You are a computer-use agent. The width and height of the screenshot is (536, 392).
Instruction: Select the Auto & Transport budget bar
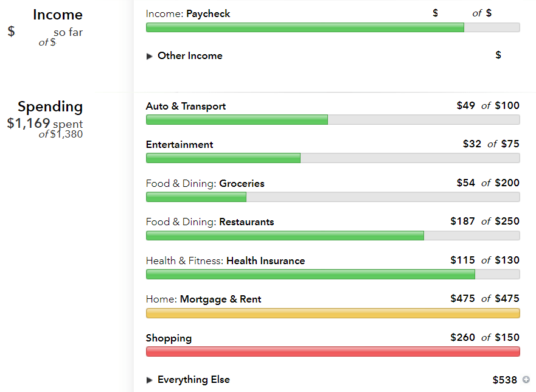pyautogui.click(x=333, y=120)
